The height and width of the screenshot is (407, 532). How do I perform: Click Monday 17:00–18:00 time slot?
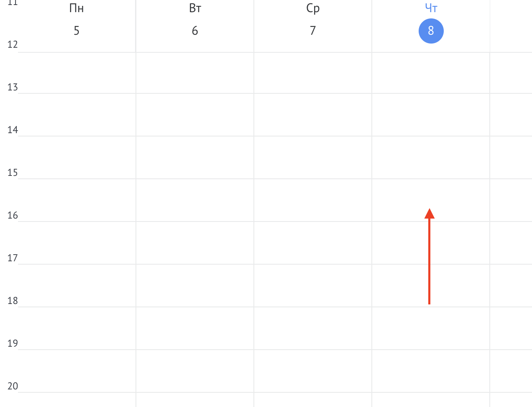[77, 286]
